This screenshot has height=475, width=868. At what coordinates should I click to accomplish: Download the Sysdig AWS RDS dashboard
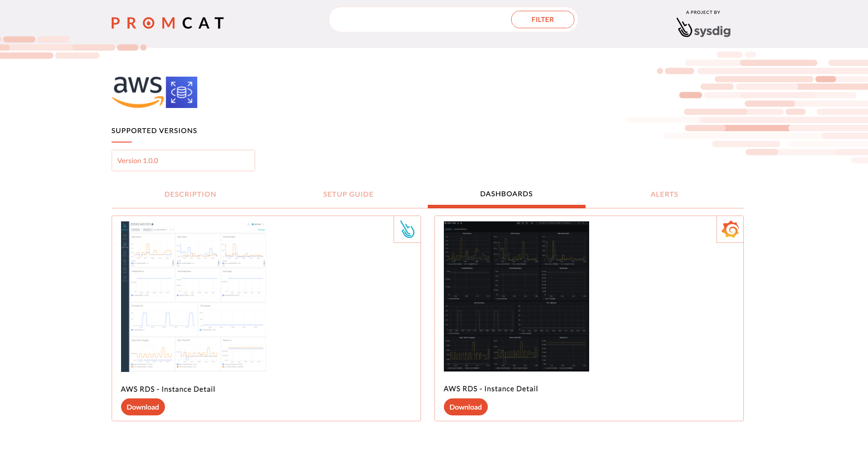[x=143, y=407]
